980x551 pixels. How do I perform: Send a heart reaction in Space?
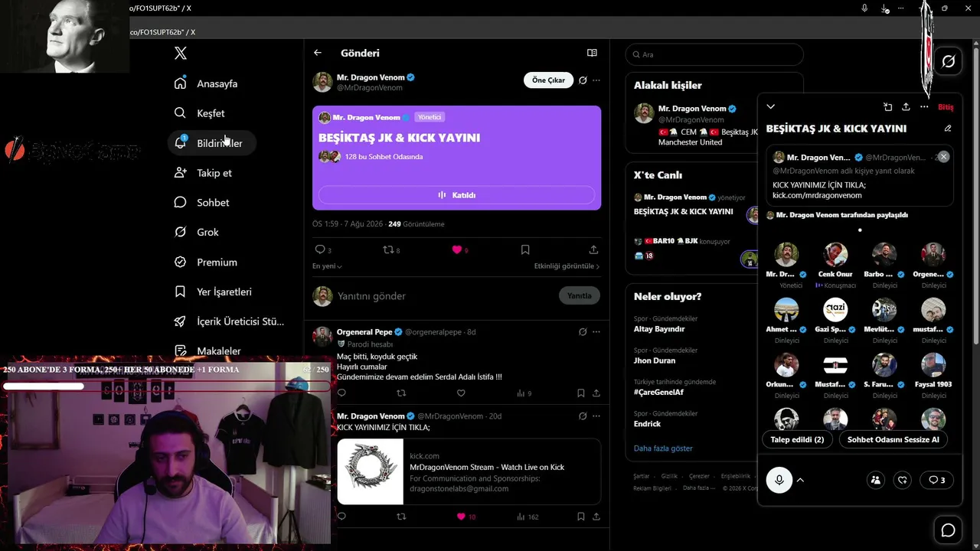click(903, 480)
